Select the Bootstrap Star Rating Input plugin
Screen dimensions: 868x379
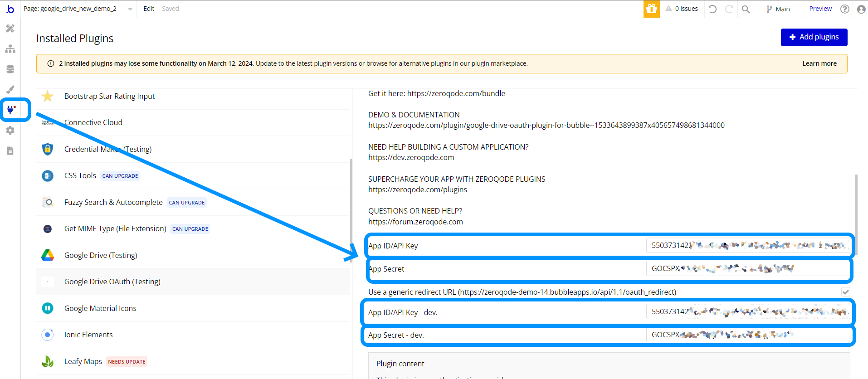pos(193,96)
